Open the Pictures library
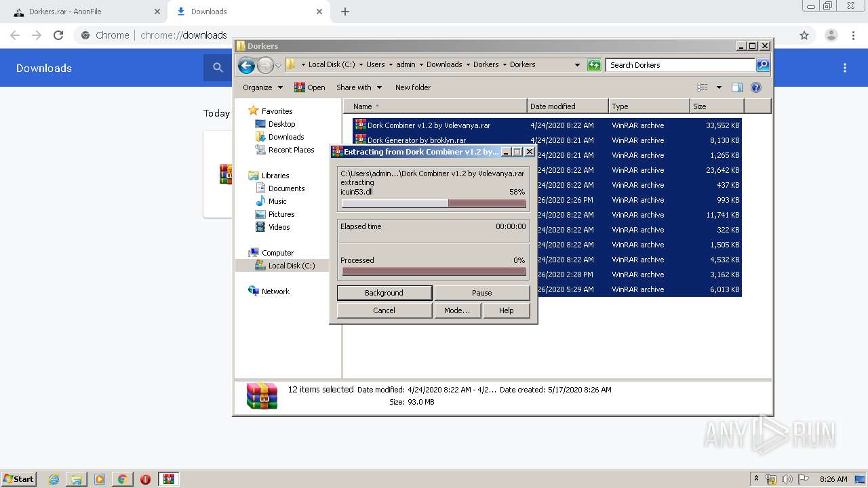 point(281,214)
